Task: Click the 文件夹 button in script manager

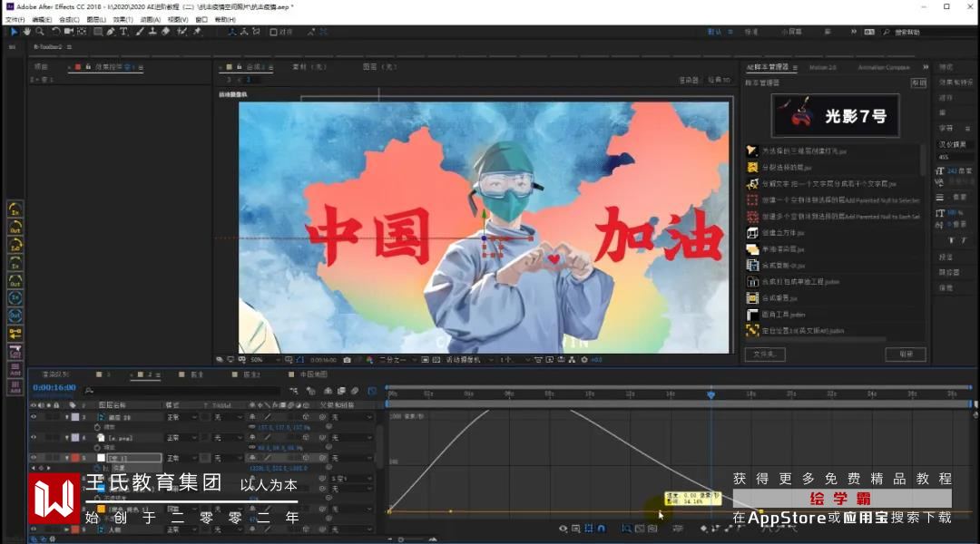Action: pos(765,355)
